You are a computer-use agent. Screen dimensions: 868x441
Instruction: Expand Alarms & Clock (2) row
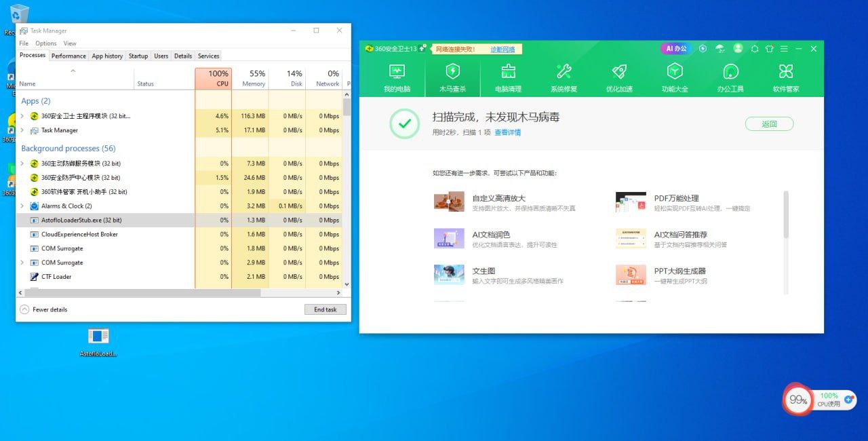[x=22, y=206]
